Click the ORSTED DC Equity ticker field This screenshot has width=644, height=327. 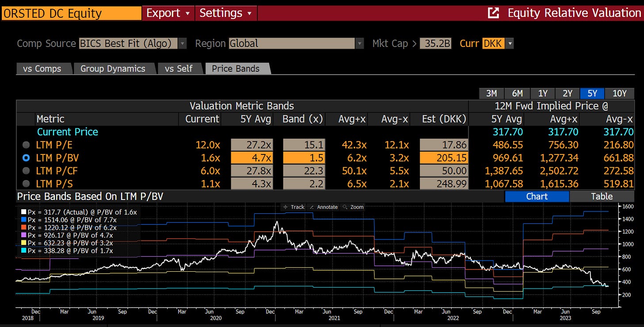71,13
